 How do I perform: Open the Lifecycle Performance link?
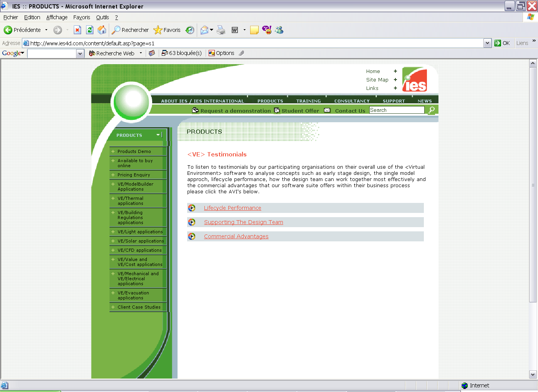(x=232, y=208)
